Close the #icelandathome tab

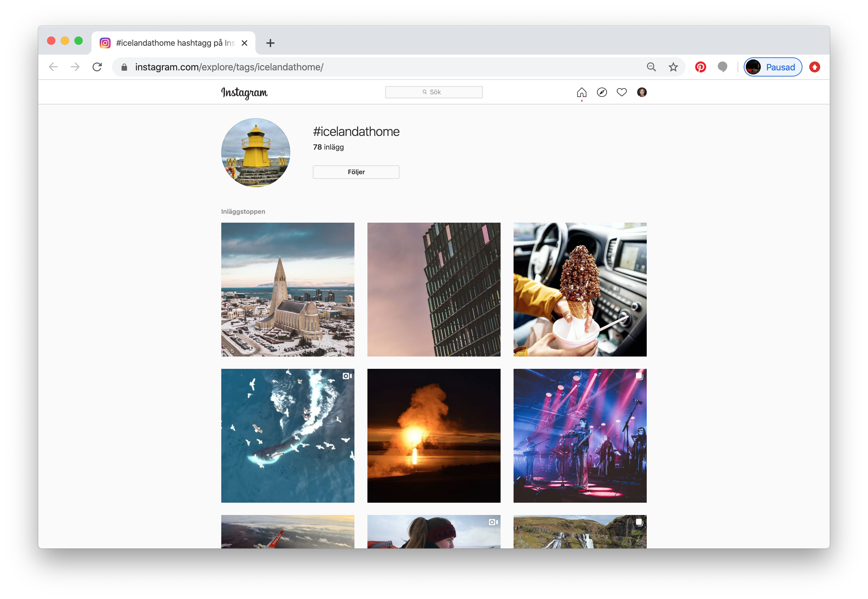244,43
